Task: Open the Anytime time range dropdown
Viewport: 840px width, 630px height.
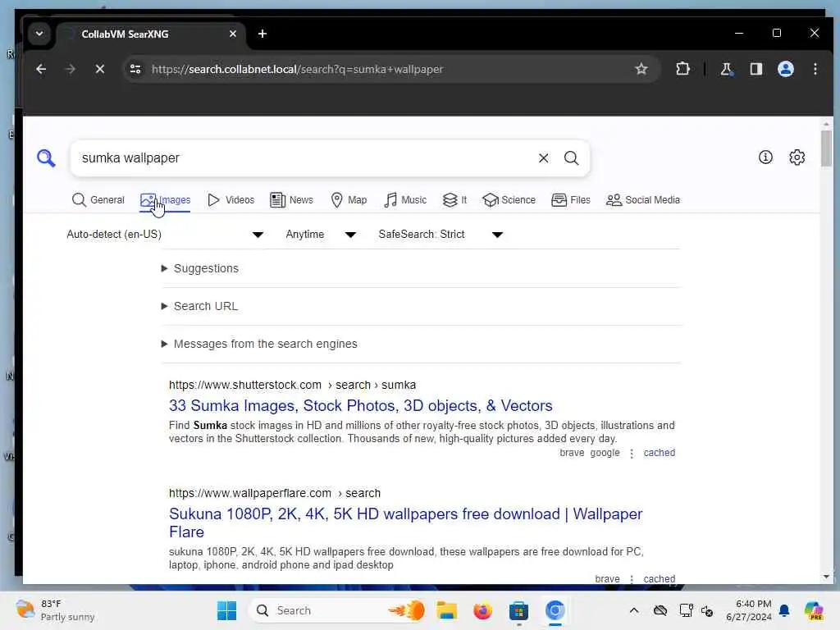Action: [x=321, y=234]
